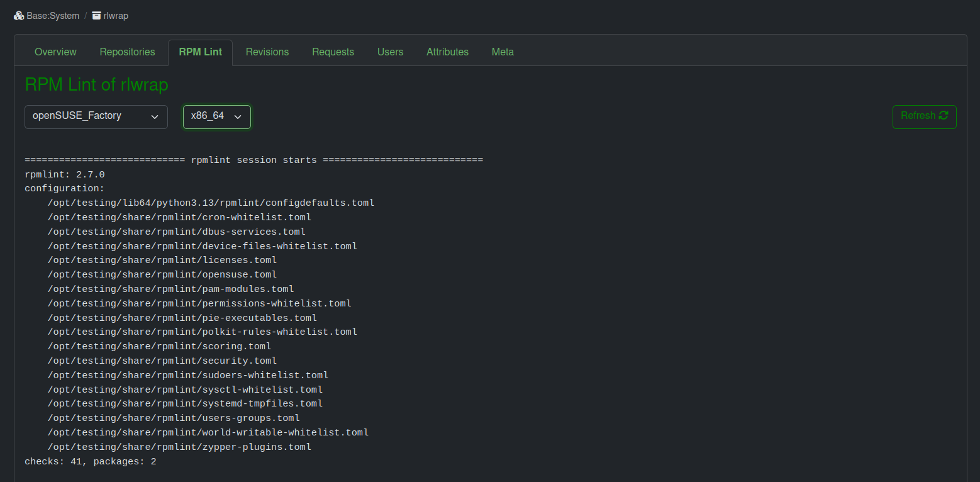Viewport: 980px width, 482px height.
Task: Click the Base:System project cubes icon
Action: 19,16
